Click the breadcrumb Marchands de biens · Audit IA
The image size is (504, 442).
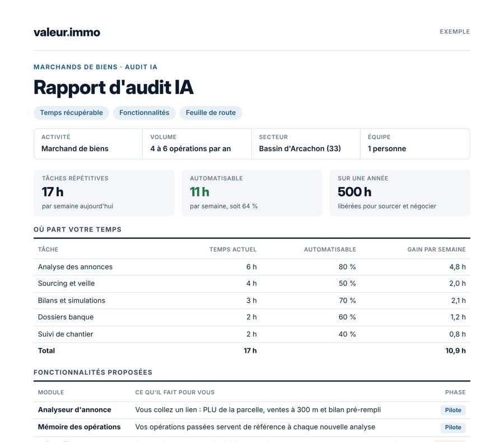point(95,67)
